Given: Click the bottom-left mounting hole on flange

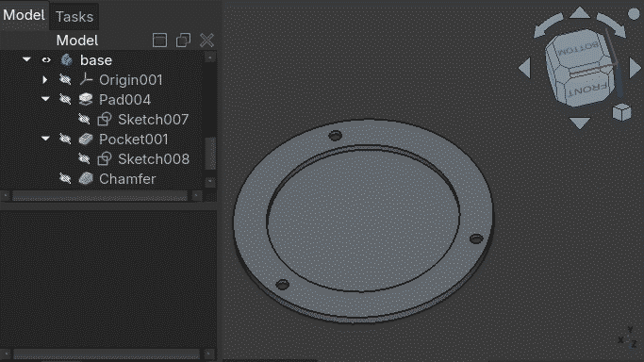Looking at the screenshot, I should click(x=282, y=284).
